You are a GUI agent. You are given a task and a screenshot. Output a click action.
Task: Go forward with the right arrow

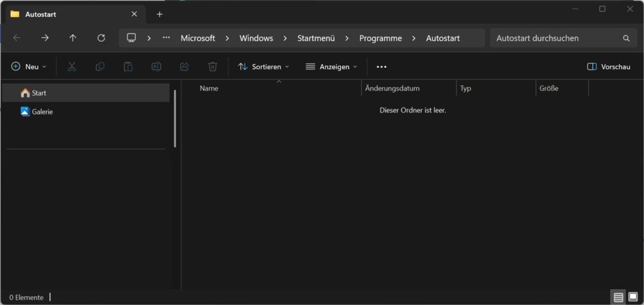tap(45, 38)
